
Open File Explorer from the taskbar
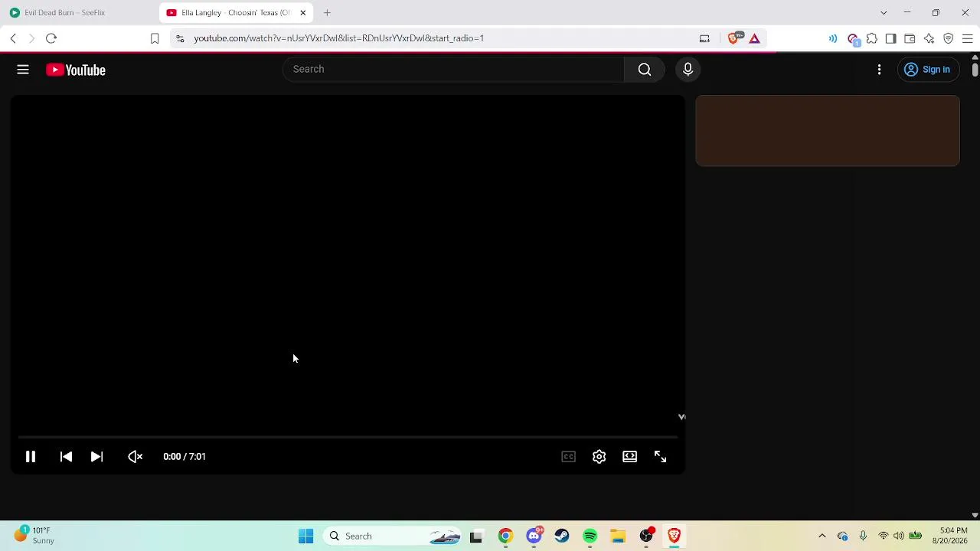[618, 536]
